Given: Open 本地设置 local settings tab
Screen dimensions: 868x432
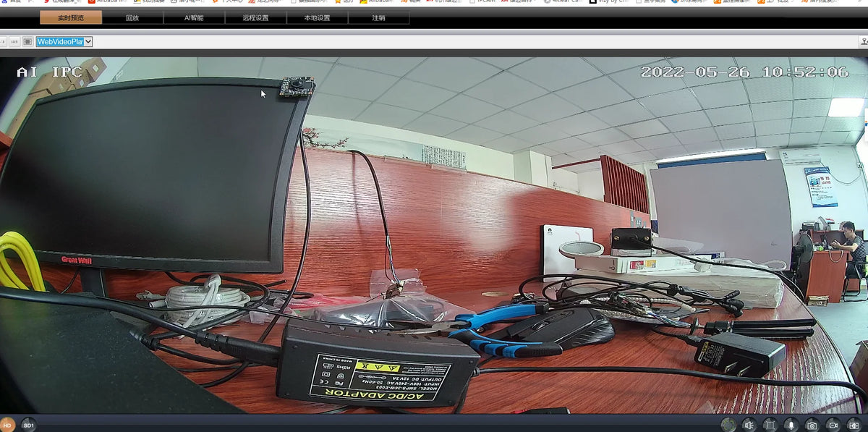Looking at the screenshot, I should [x=317, y=17].
